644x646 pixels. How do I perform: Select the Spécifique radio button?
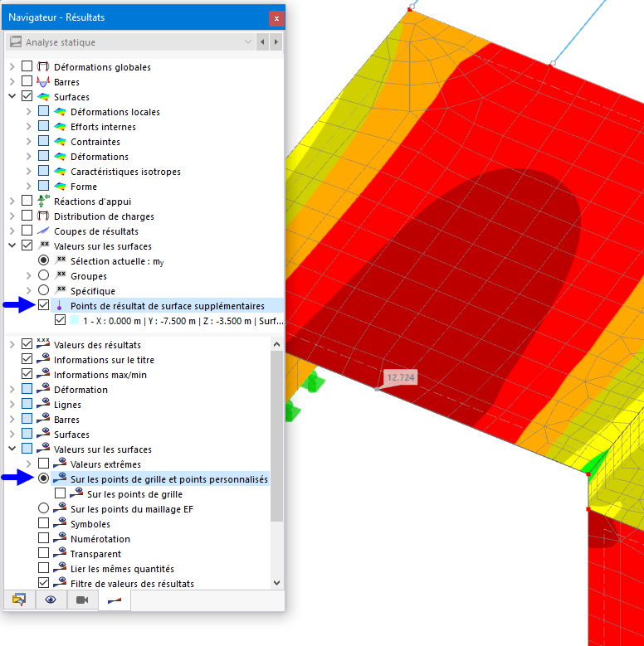tap(43, 290)
